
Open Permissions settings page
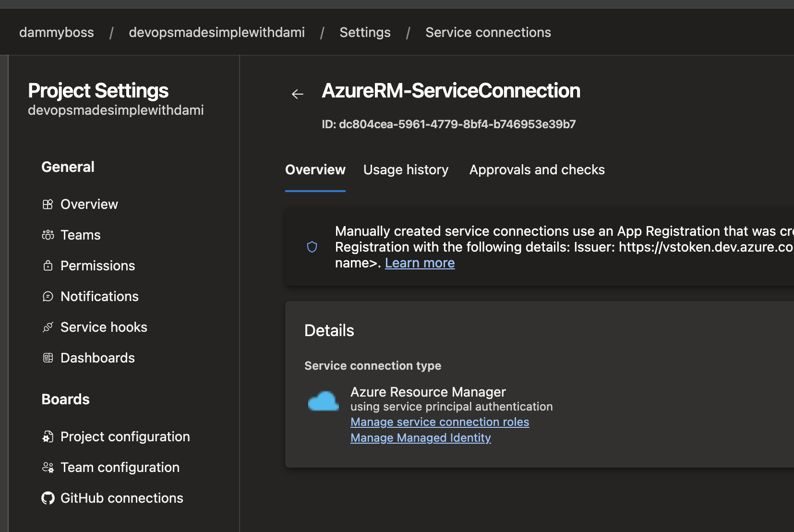click(x=98, y=266)
